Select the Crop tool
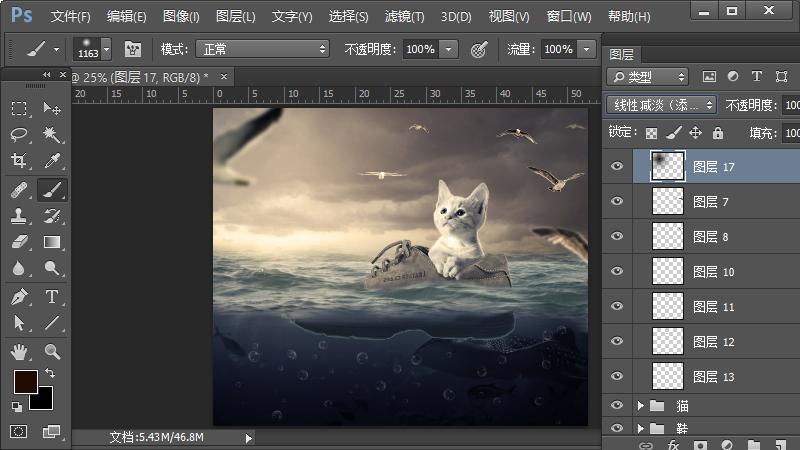The width and height of the screenshot is (800, 450). (x=19, y=161)
